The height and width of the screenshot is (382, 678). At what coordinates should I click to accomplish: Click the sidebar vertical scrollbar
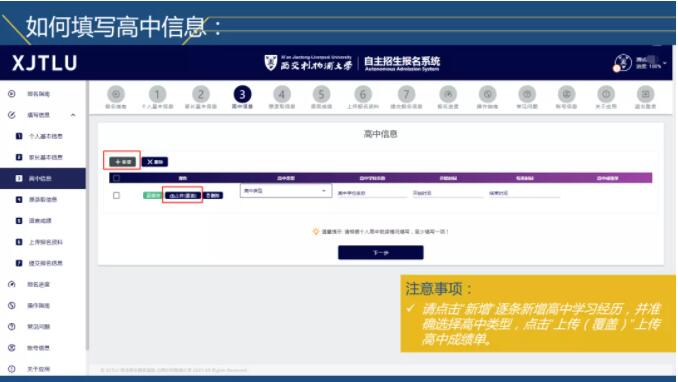[87, 216]
